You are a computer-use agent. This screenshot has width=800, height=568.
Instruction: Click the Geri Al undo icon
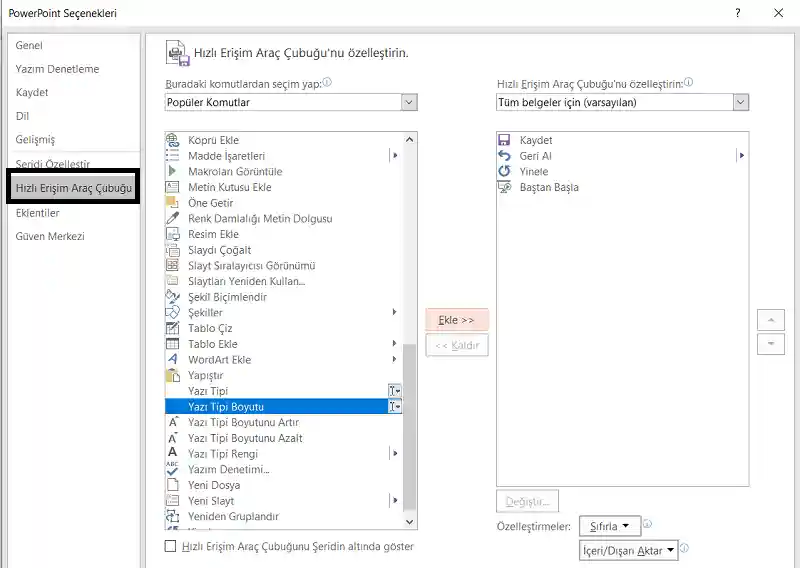(x=504, y=156)
